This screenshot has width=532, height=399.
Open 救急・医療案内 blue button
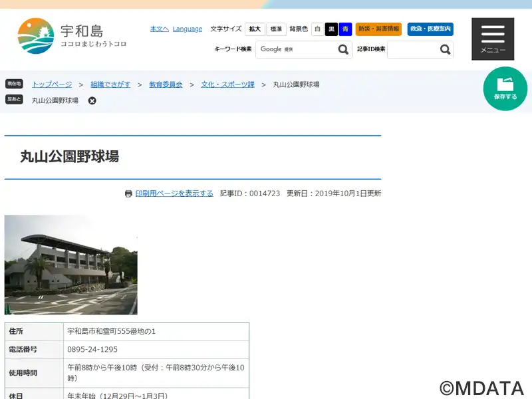coord(430,29)
